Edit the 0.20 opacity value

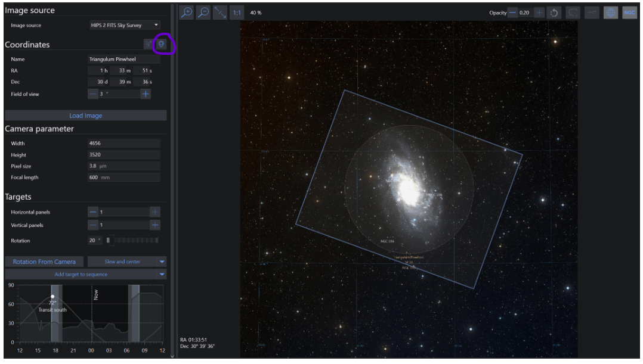[525, 13]
